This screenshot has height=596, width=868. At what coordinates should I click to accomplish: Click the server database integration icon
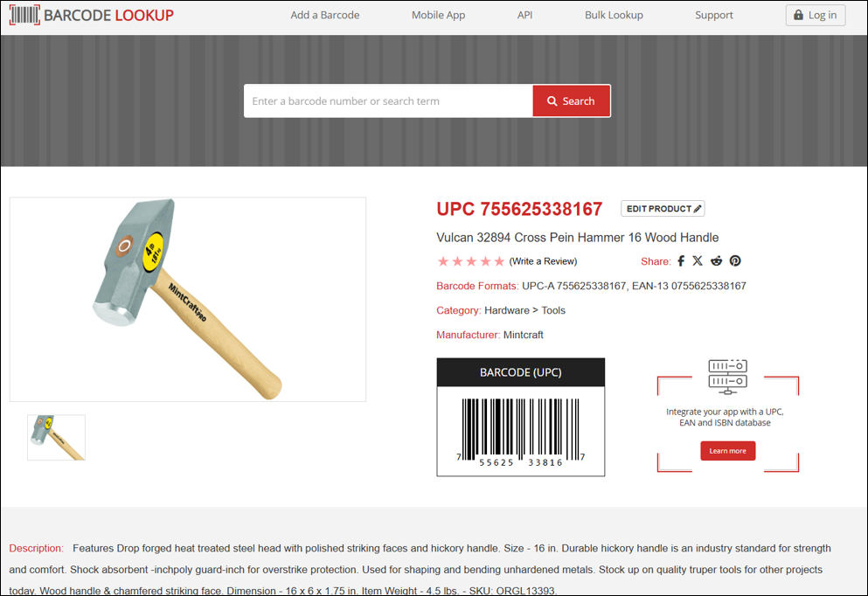coord(727,377)
